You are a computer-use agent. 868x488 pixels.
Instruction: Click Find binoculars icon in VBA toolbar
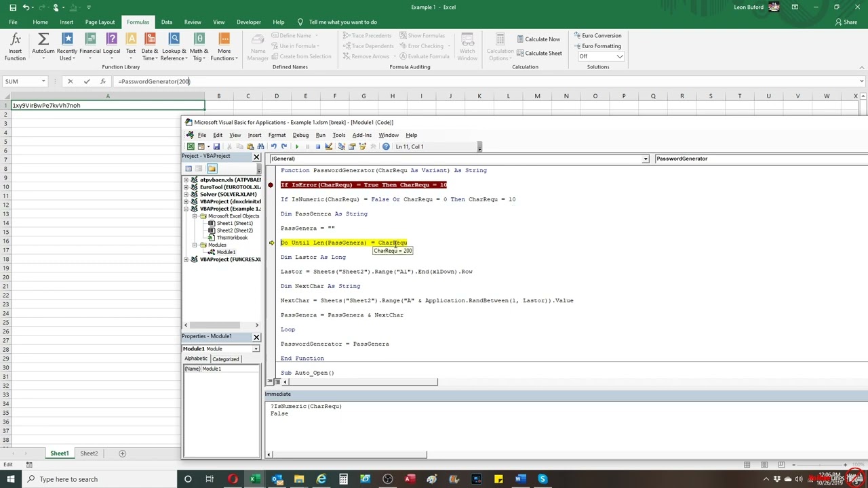[x=260, y=146]
